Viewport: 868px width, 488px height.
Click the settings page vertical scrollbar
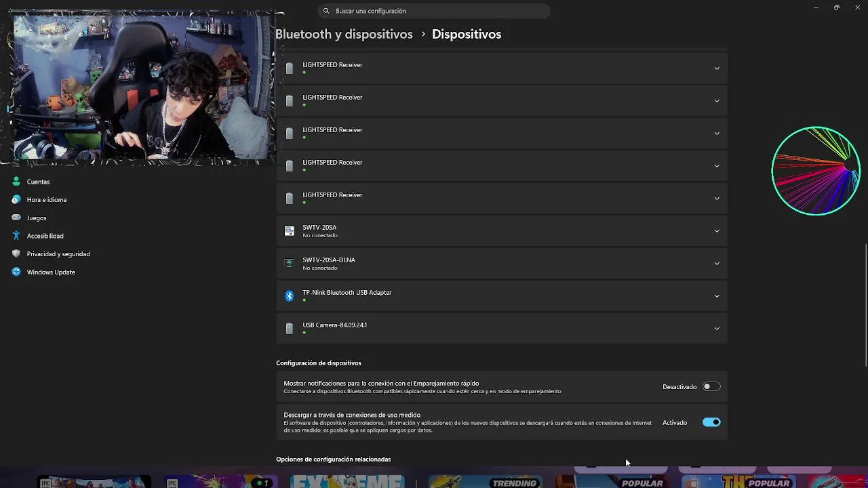pos(866,305)
